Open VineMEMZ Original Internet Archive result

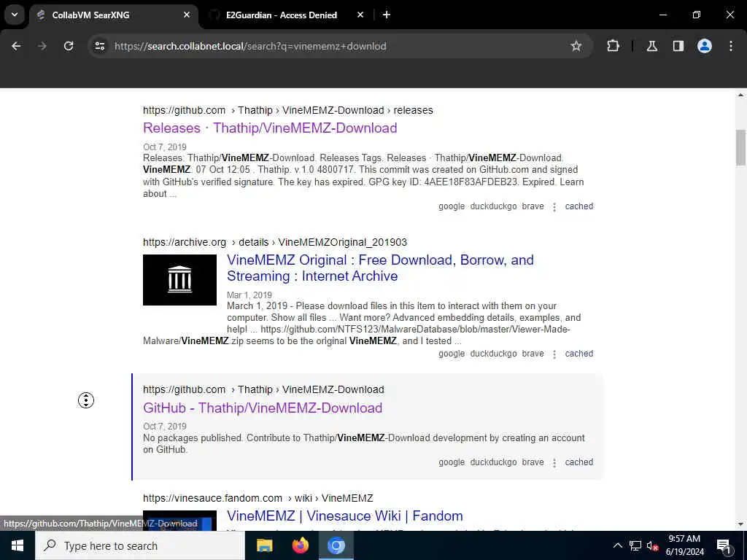[x=380, y=268]
